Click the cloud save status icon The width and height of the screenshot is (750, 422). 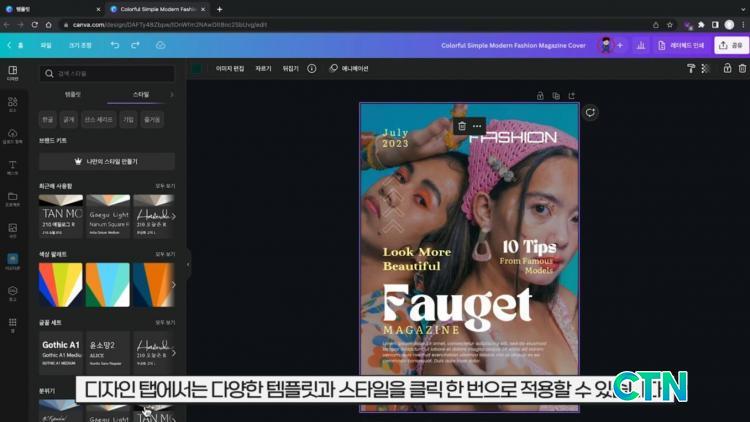pos(160,45)
